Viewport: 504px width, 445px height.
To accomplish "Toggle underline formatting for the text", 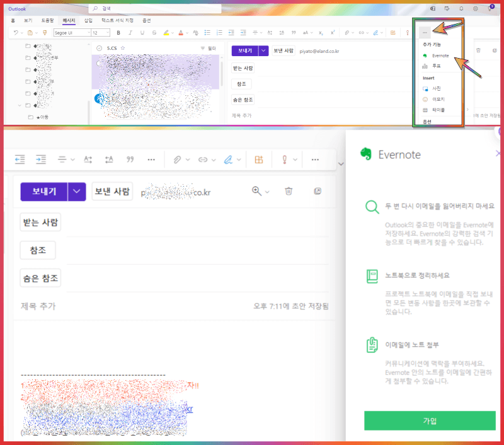I will click(x=142, y=32).
